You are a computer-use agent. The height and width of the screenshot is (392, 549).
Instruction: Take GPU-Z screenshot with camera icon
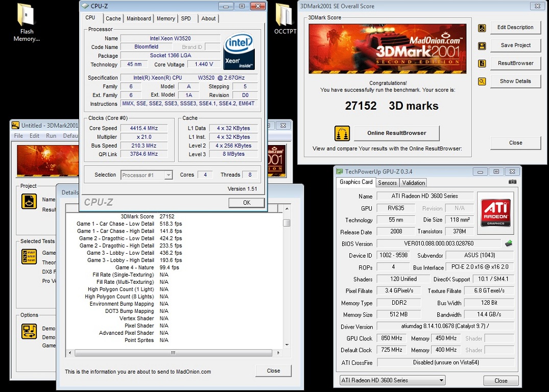click(x=512, y=182)
